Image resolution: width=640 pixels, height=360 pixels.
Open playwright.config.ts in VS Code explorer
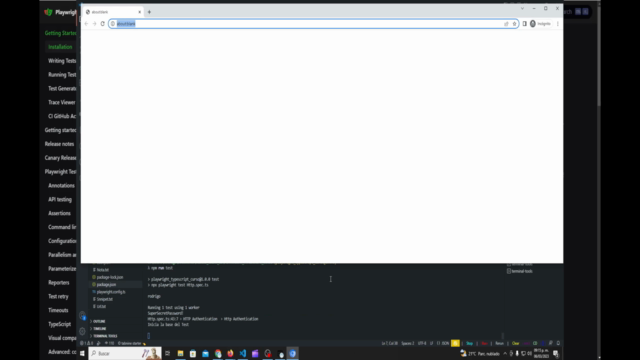[111, 292]
